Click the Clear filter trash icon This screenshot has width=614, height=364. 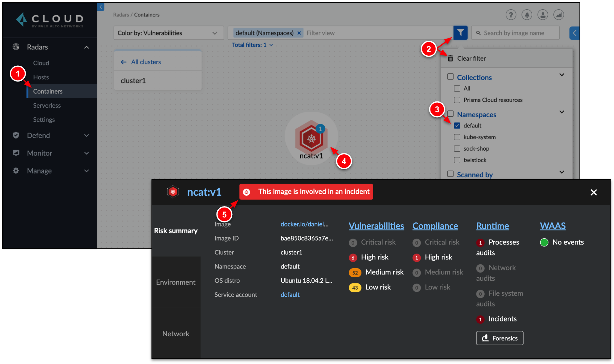click(x=450, y=58)
